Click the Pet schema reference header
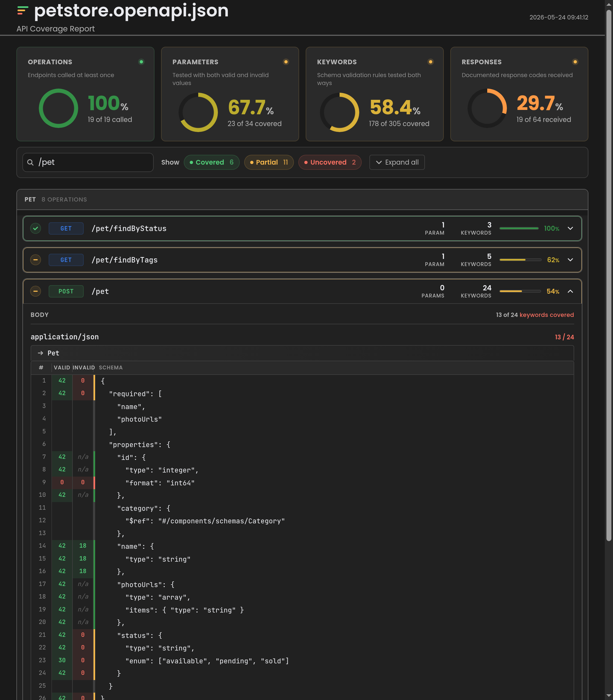Image resolution: width=613 pixels, height=700 pixels. (302, 353)
